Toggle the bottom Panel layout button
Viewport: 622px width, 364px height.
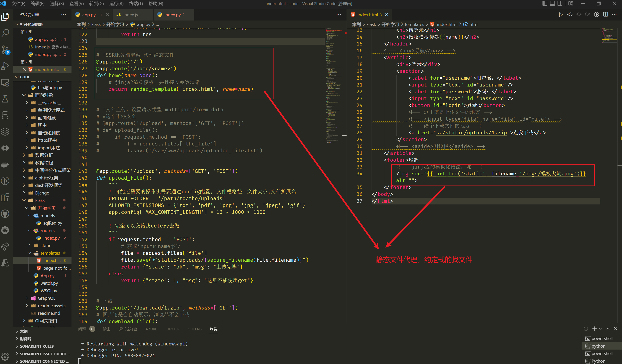552,4
